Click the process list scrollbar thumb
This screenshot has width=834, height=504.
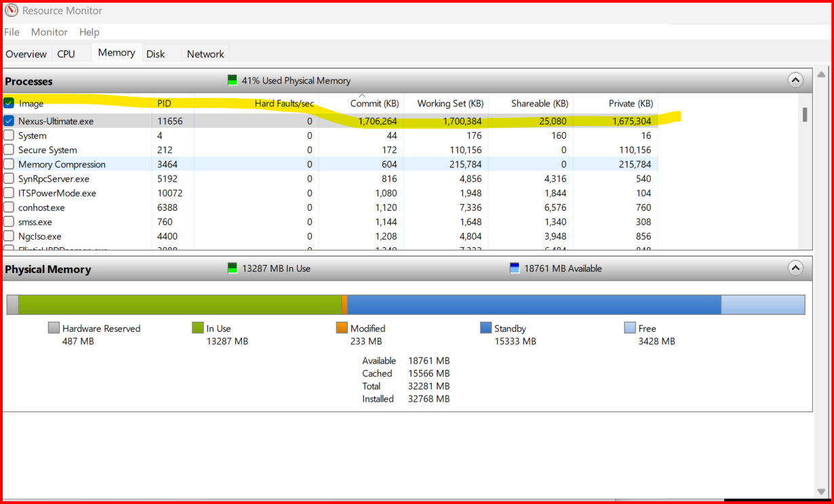pos(805,114)
